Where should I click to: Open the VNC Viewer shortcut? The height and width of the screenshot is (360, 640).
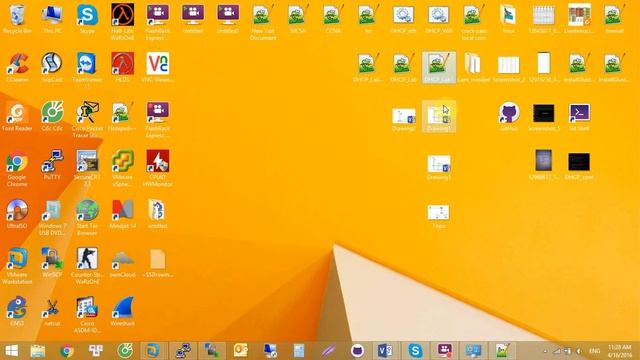click(x=158, y=67)
